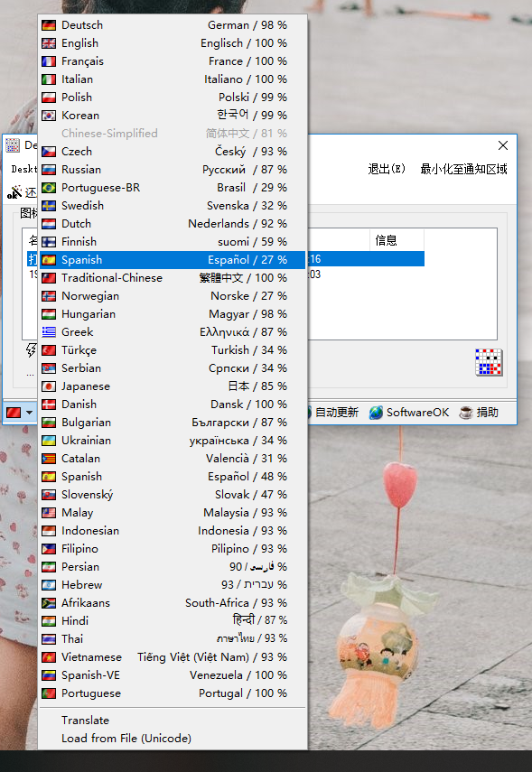Select Spanish-VE Venezuela entry
The height and width of the screenshot is (772, 532).
pyautogui.click(x=172, y=675)
